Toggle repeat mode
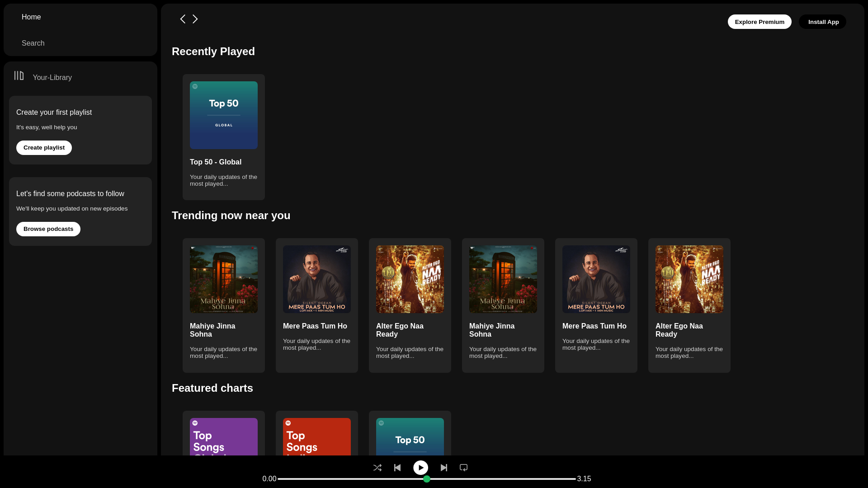The image size is (868, 488). 464,468
